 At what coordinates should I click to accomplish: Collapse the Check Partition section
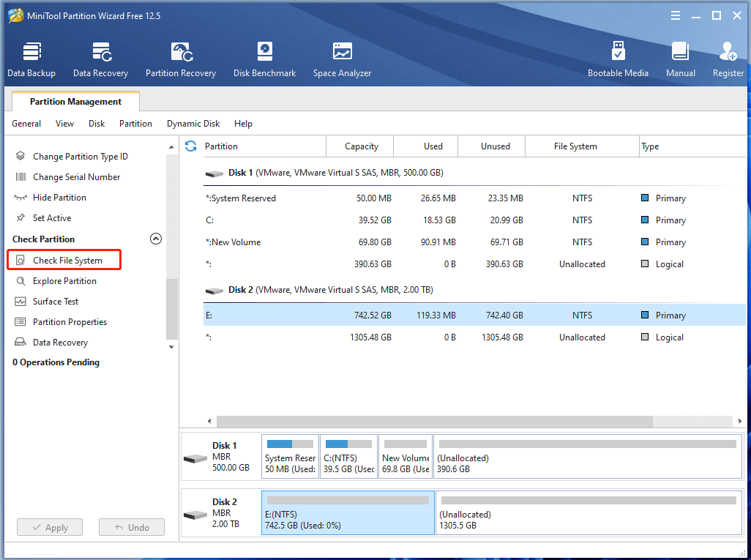[156, 239]
